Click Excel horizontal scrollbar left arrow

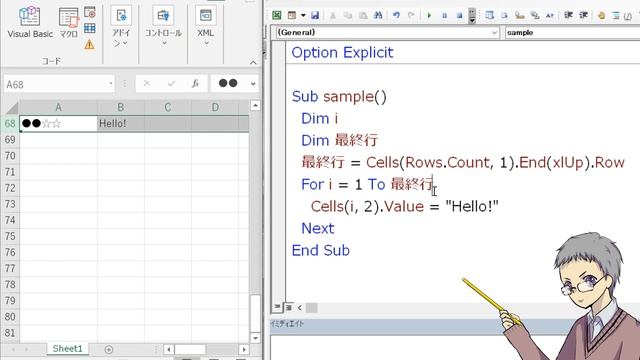169,349
